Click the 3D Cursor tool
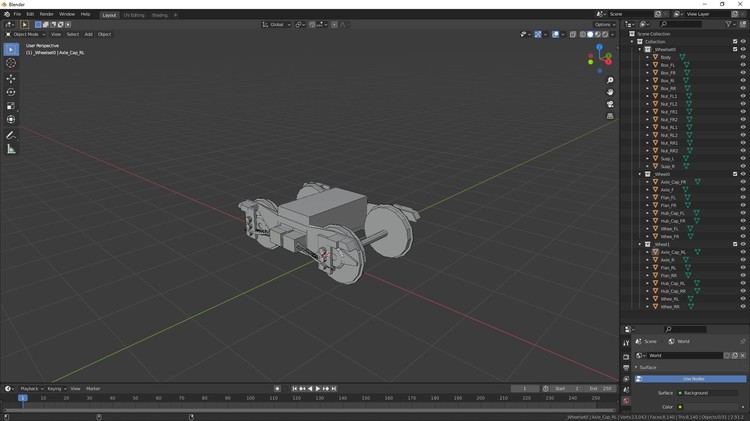The height and width of the screenshot is (421, 750). tap(11, 63)
